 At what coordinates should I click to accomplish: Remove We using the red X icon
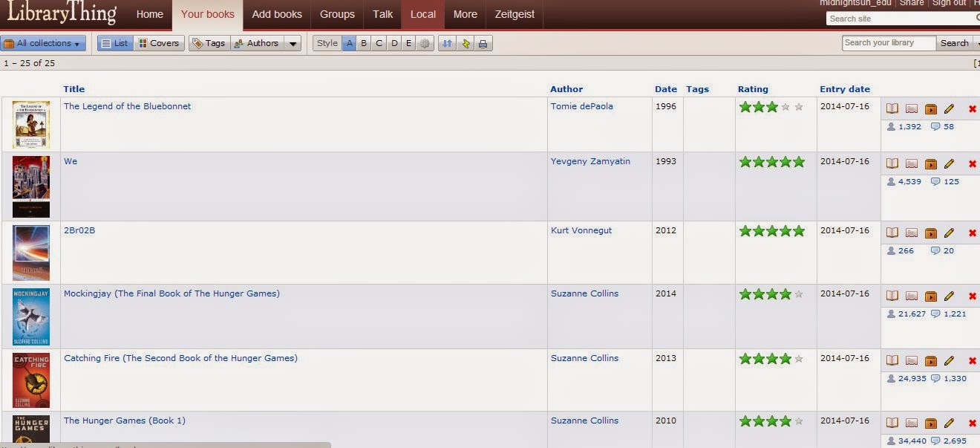973,164
